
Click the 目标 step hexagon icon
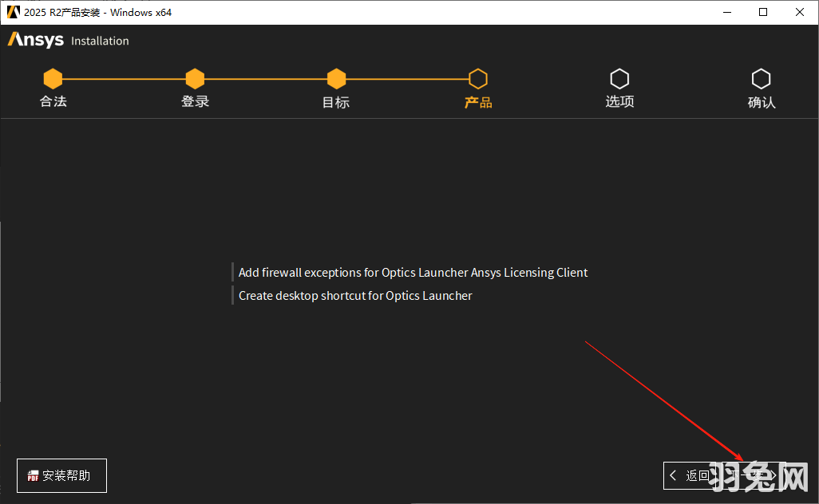point(336,79)
